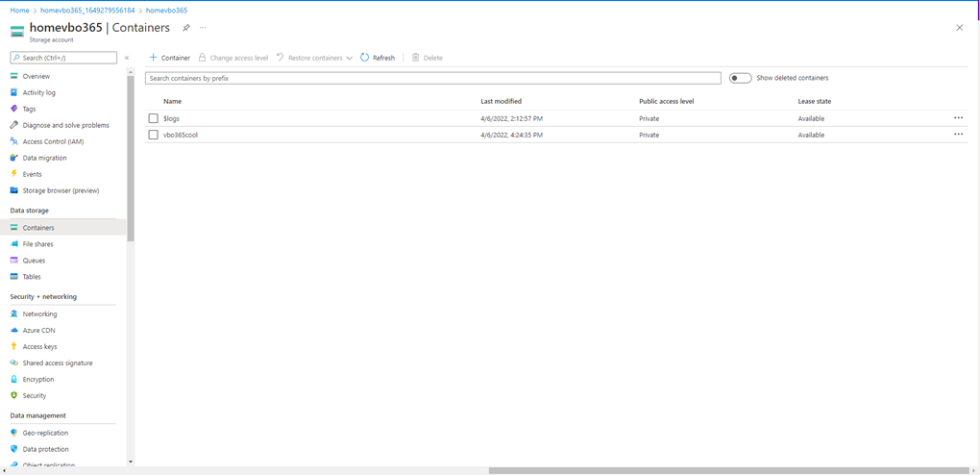980x475 pixels.
Task: Sort by Name column header
Action: (173, 101)
